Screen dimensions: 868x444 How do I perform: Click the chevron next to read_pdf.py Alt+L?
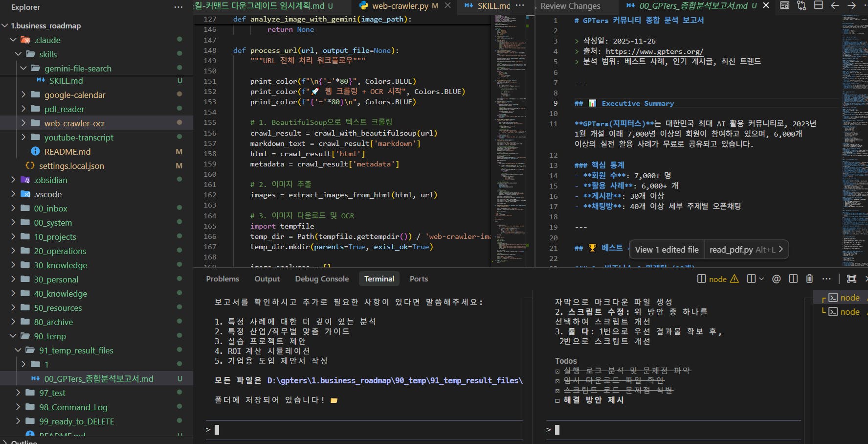coord(781,249)
